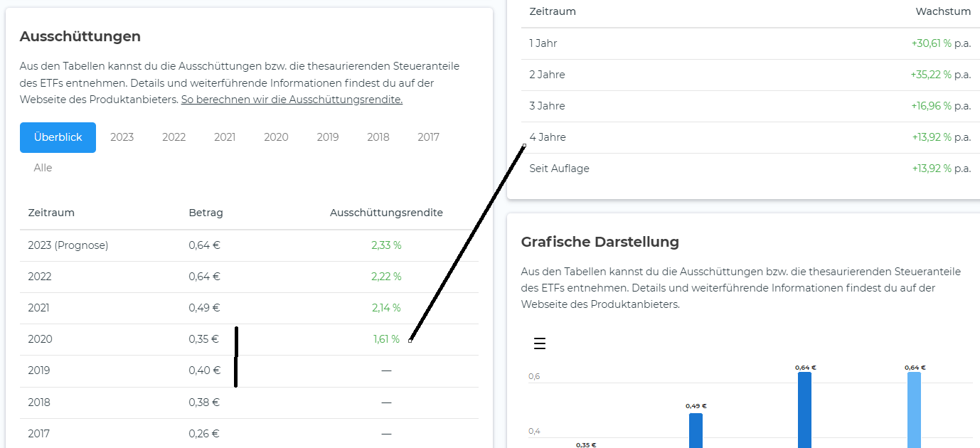The width and height of the screenshot is (980, 448).
Task: Click the +30,61 % growth value
Action: (931, 43)
